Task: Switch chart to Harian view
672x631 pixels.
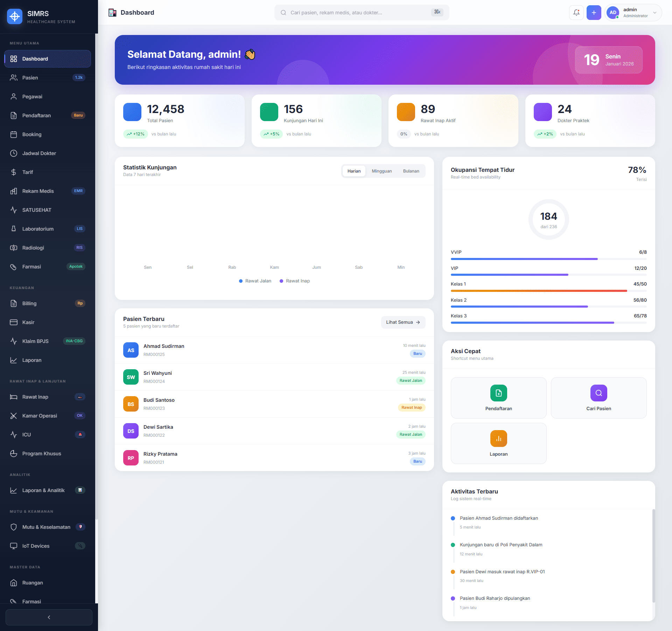Action: 354,171
